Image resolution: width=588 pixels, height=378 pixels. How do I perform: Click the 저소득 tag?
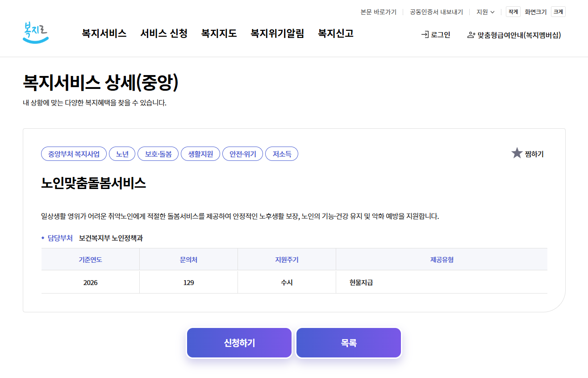point(281,153)
